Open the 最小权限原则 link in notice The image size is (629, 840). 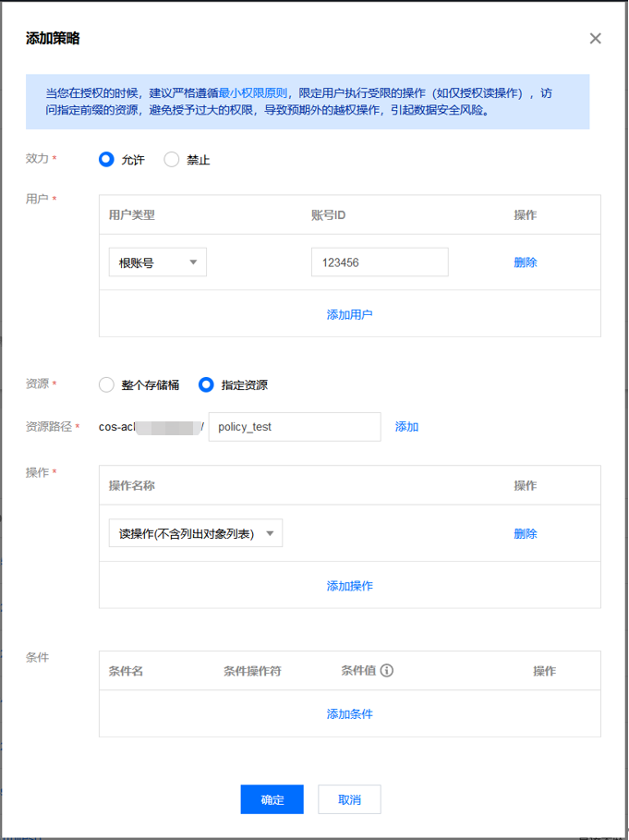tap(253, 93)
